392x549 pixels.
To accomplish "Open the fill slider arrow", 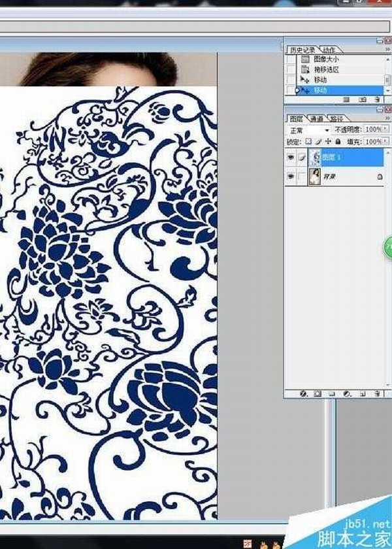I will pyautogui.click(x=386, y=141).
